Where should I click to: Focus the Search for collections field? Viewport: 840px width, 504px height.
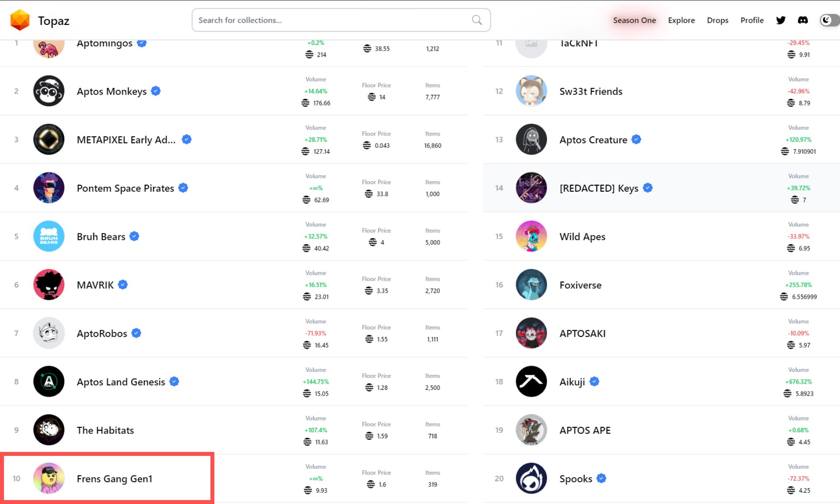pyautogui.click(x=341, y=20)
